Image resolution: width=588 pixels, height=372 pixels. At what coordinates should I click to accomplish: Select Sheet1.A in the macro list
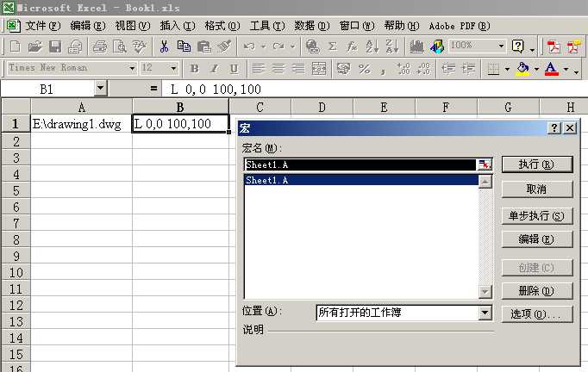pyautogui.click(x=361, y=180)
